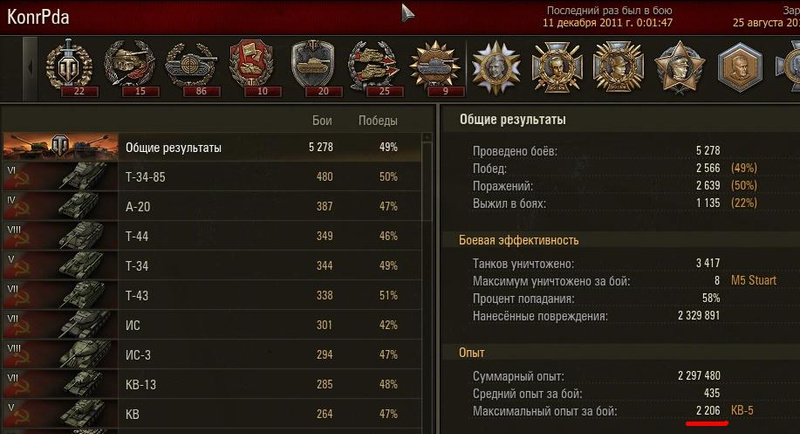Select the tank medal showing 15
This screenshot has width=800, height=434.
coord(130,68)
